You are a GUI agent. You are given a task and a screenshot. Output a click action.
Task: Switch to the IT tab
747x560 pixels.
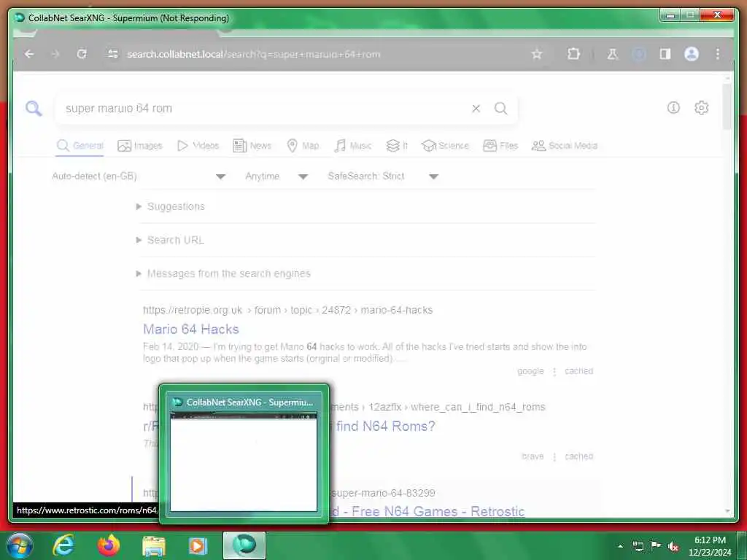point(397,146)
